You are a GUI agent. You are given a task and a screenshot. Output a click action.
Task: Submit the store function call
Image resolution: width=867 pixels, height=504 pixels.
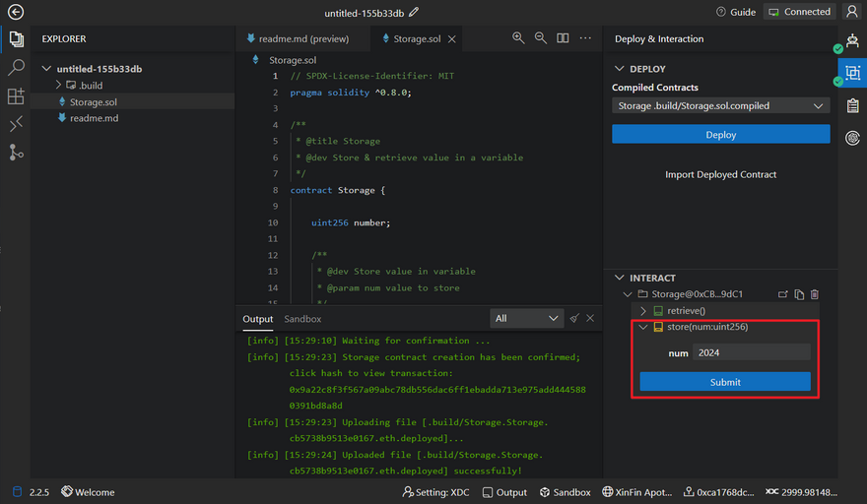(725, 382)
